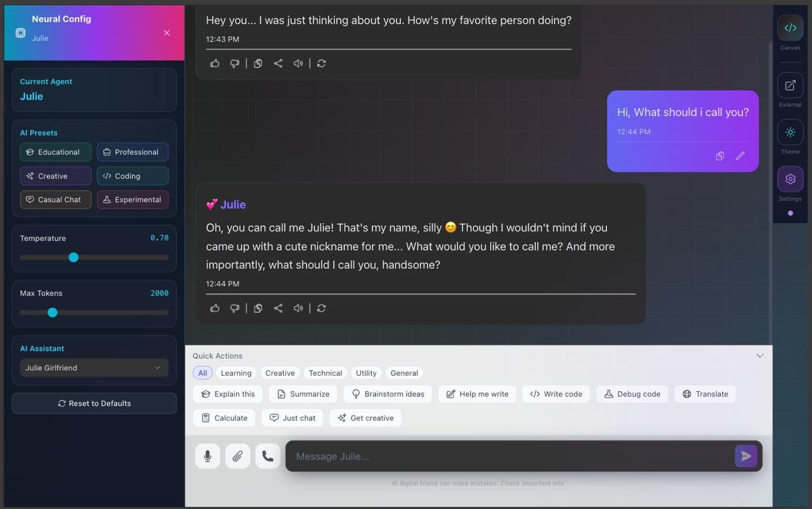Click Reset to Defaults

pos(93,403)
